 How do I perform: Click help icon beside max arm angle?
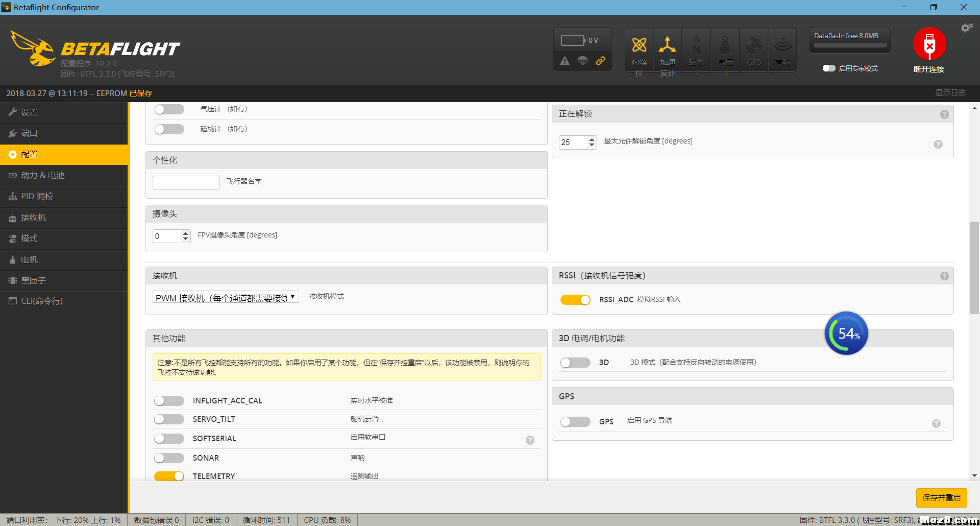click(938, 145)
